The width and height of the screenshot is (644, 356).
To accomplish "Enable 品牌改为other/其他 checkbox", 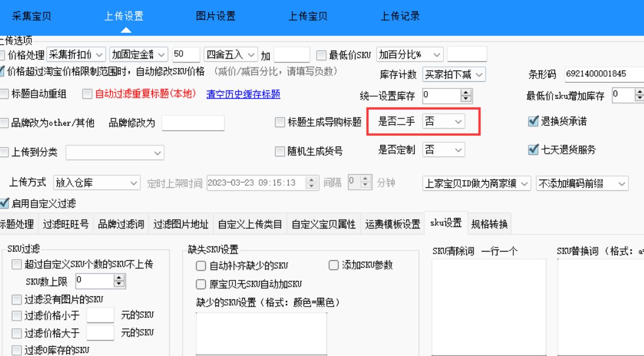I will [x=4, y=123].
